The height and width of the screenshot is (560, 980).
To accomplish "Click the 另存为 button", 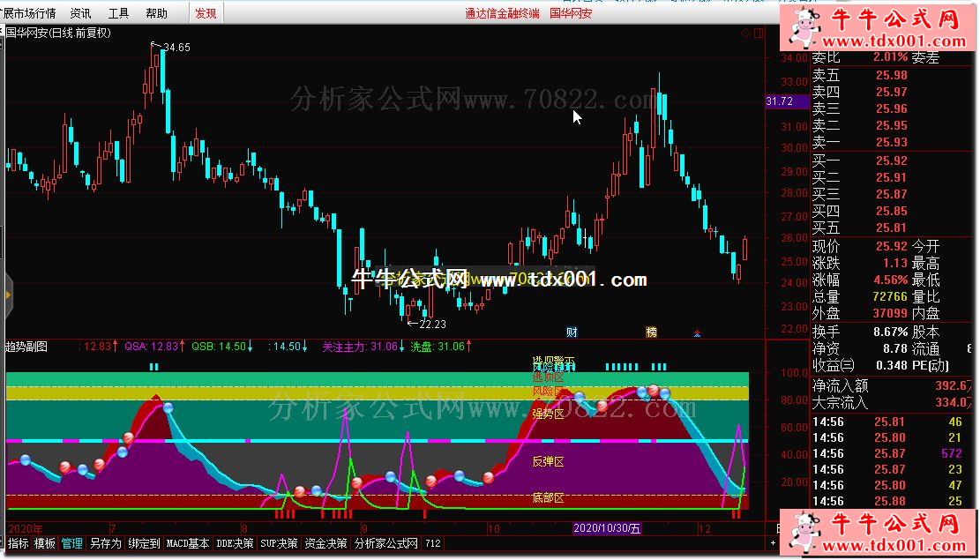I will (x=104, y=544).
